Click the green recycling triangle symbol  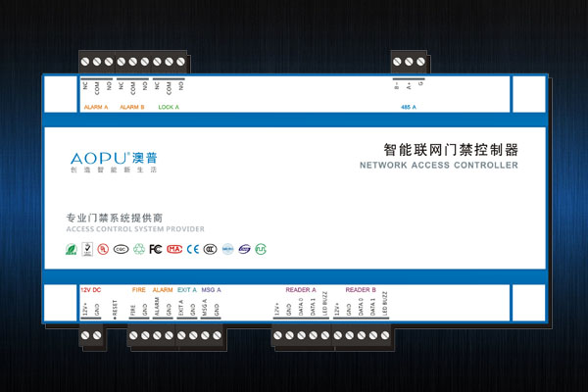click(139, 249)
